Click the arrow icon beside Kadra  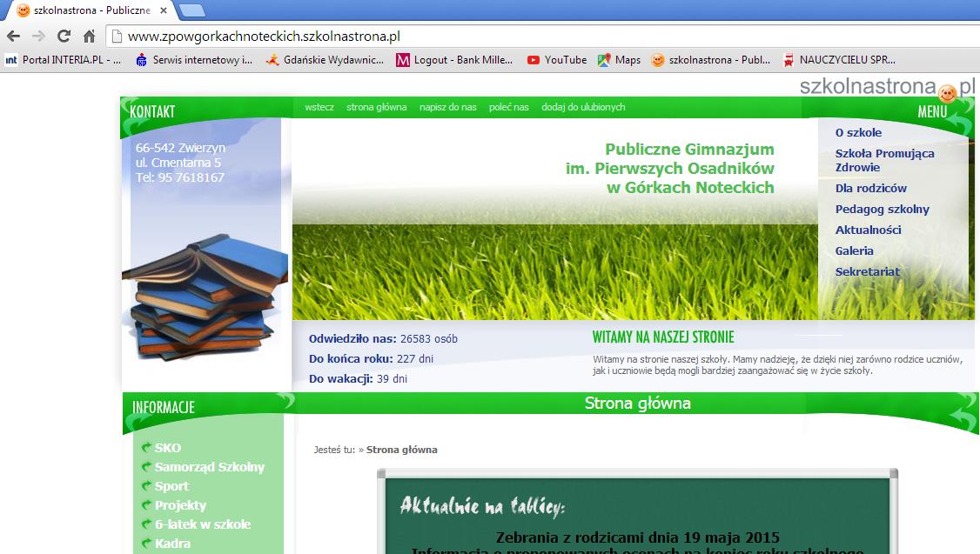coord(147,544)
